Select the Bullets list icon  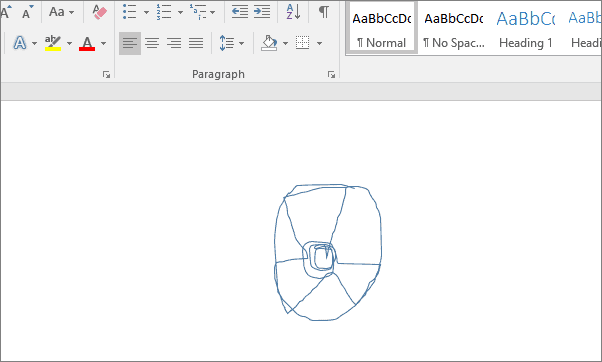pyautogui.click(x=130, y=12)
